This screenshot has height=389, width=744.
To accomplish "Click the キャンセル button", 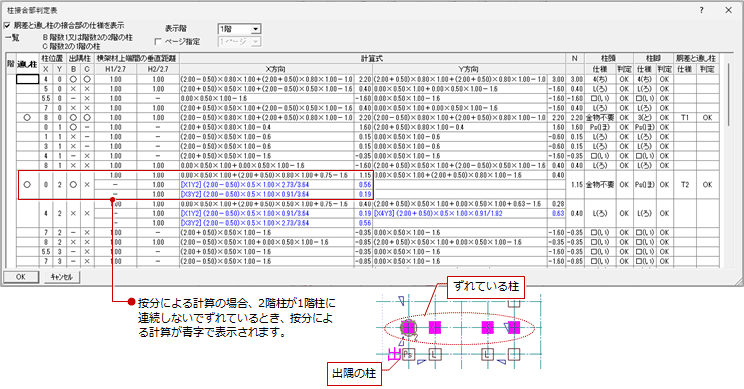I will click(x=61, y=277).
